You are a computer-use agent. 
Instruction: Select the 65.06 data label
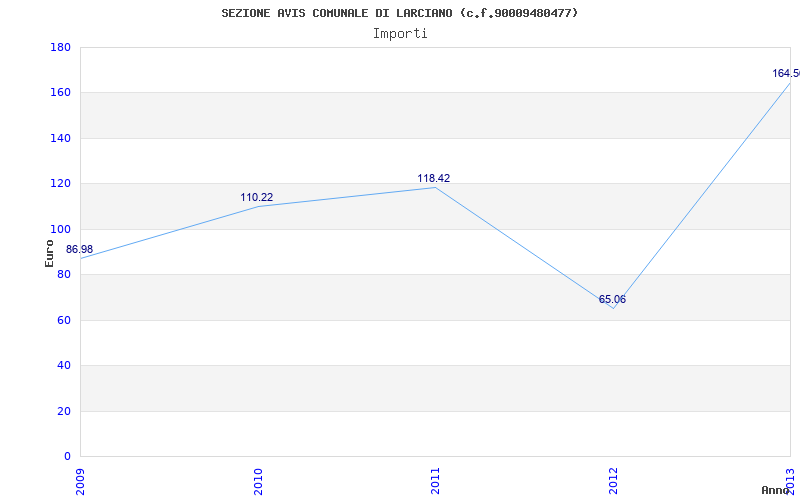click(x=612, y=299)
